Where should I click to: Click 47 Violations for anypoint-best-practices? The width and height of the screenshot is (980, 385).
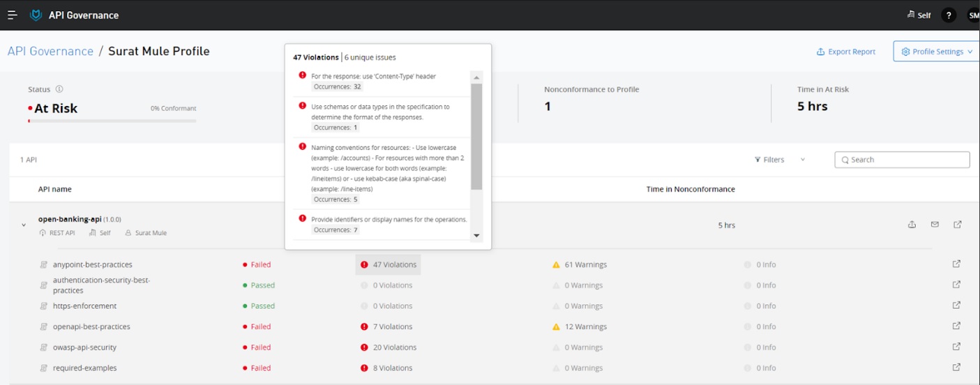[x=389, y=265]
